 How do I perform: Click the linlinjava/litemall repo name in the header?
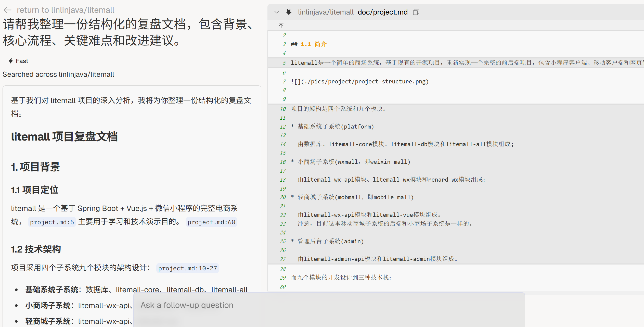(326, 12)
